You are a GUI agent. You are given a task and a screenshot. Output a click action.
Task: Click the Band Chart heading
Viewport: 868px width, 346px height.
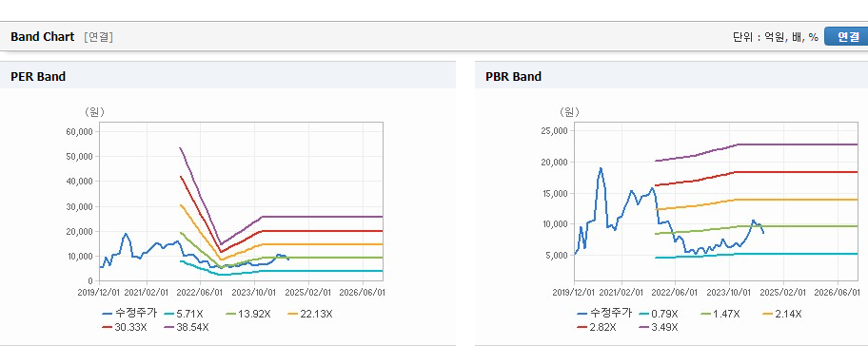42,37
